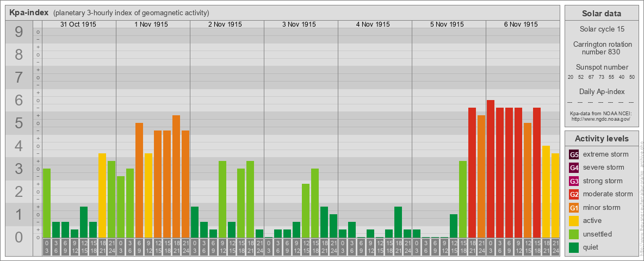Select the 1 Nov 1915 date header
Screen dimensions: 644x261
tap(152, 24)
